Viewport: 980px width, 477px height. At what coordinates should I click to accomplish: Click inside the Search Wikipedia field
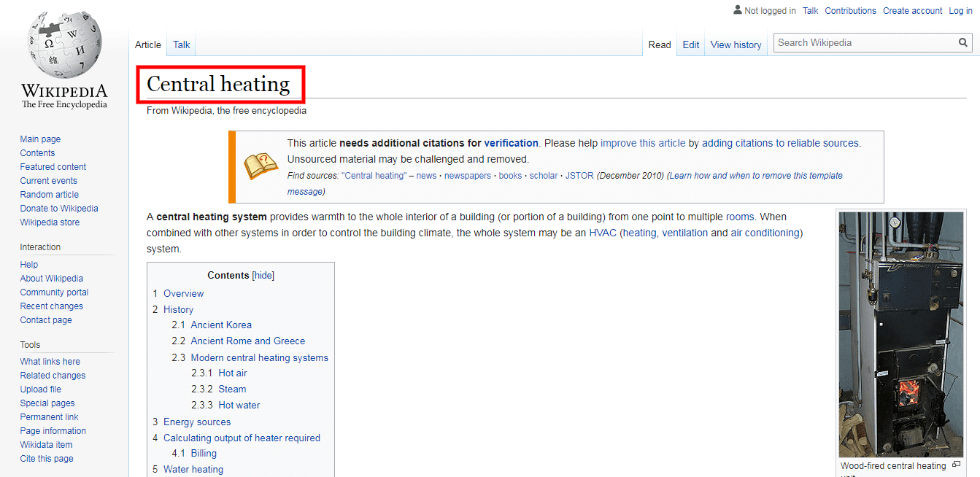tap(865, 43)
